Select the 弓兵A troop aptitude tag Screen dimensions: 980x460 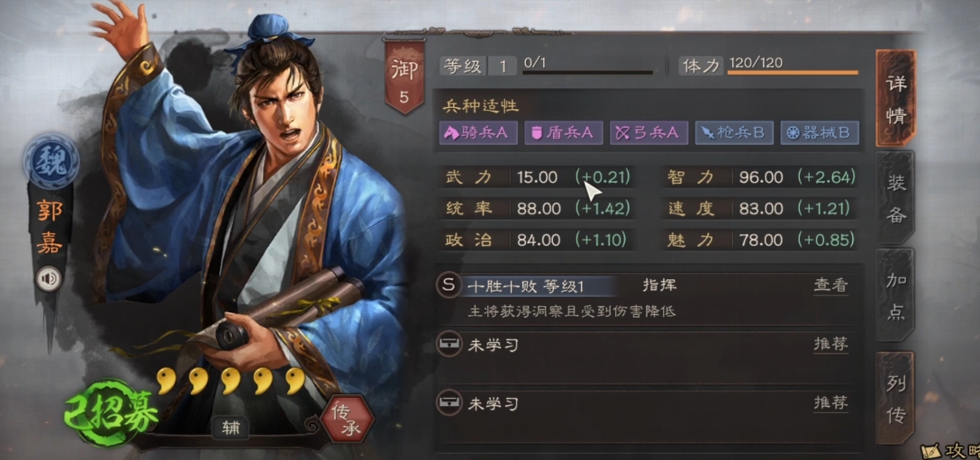(649, 132)
